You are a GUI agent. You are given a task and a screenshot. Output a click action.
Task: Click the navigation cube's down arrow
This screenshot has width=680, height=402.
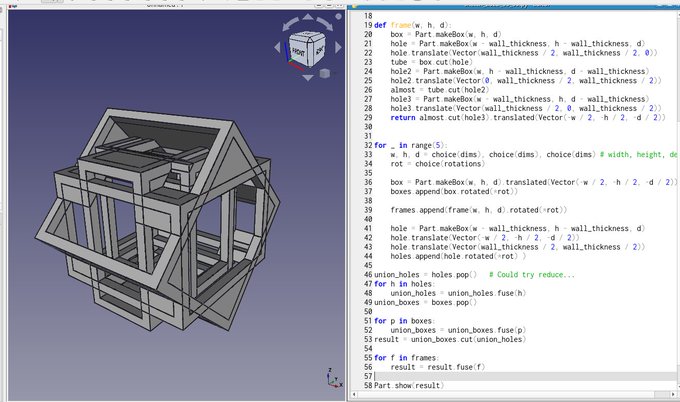(x=307, y=78)
